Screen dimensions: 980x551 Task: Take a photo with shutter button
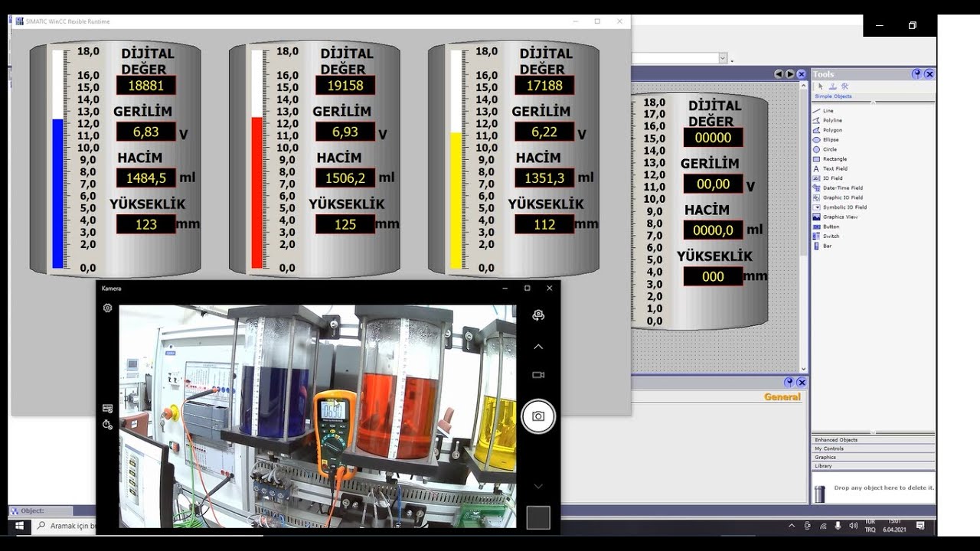click(538, 416)
